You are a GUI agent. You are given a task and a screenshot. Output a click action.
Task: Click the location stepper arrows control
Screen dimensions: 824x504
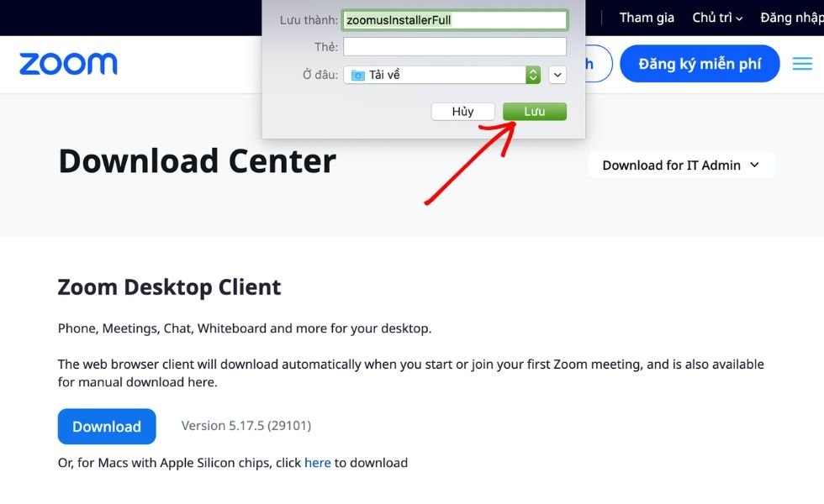pyautogui.click(x=532, y=74)
